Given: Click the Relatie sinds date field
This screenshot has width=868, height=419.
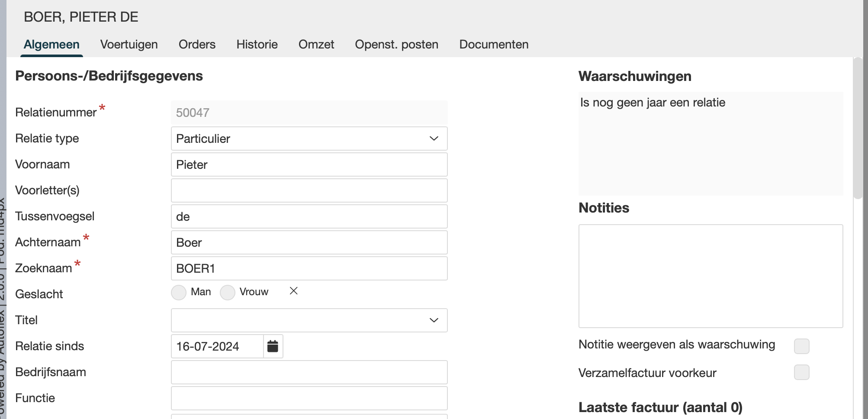Looking at the screenshot, I should coord(217,346).
